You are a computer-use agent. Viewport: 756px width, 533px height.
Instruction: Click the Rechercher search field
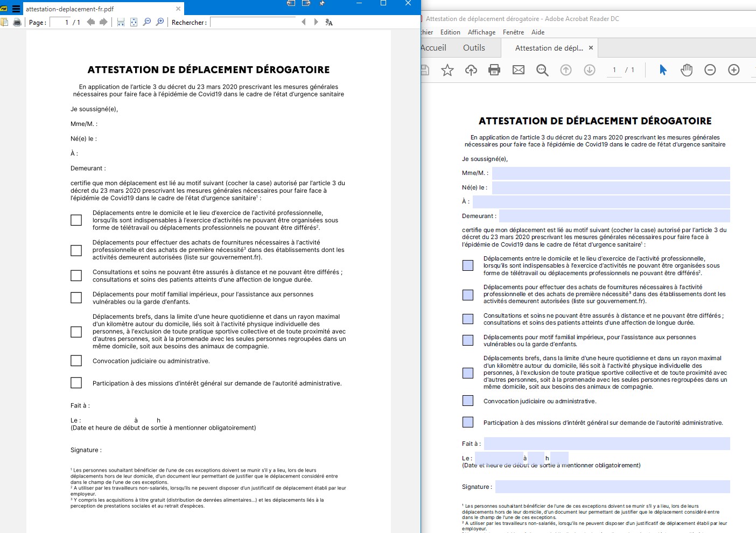click(x=253, y=22)
